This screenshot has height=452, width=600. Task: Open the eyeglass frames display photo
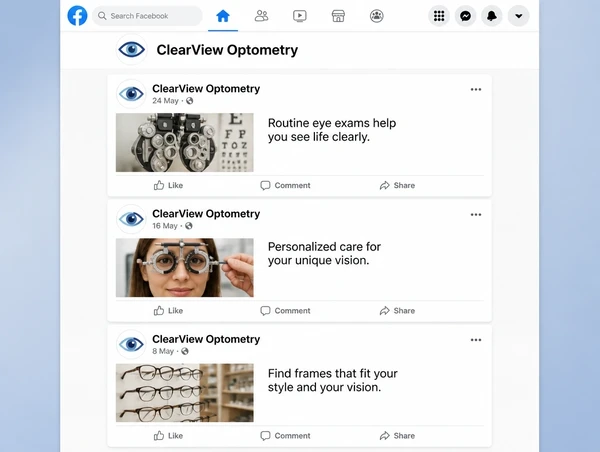[184, 393]
